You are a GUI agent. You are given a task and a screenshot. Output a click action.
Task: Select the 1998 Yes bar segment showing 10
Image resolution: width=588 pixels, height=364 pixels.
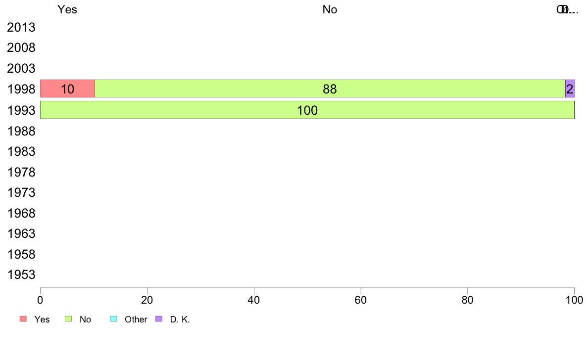coord(67,89)
